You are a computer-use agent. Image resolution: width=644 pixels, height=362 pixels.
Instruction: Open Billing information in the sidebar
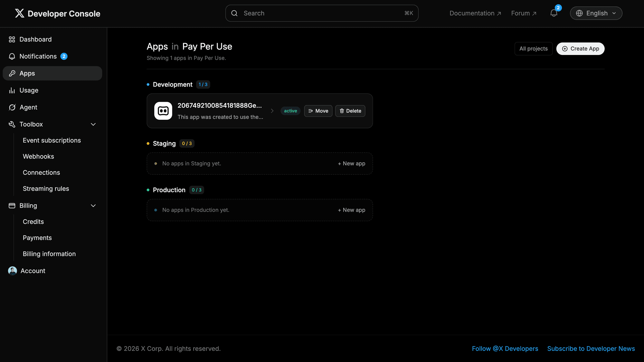[x=49, y=254]
